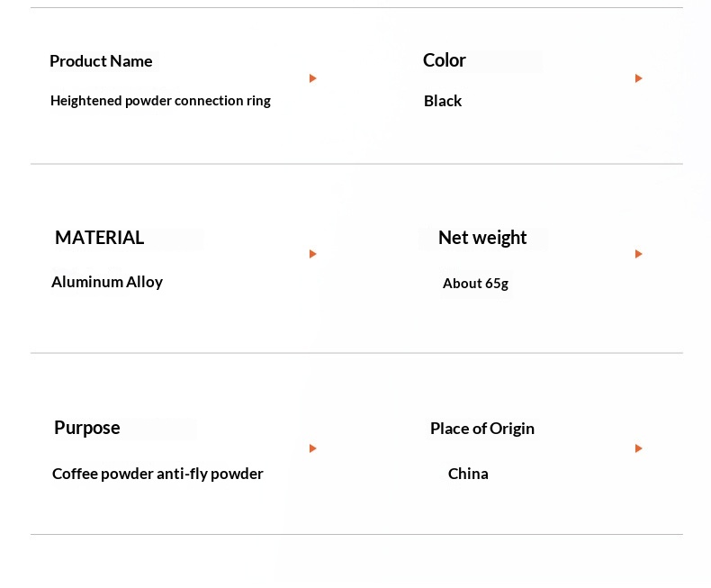
Task: Click divider line below MATERIAL row
Action: point(356,352)
